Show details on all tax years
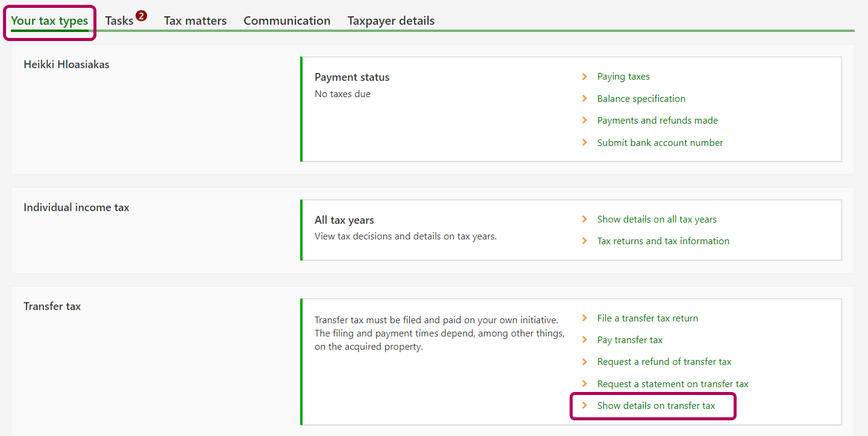Screen dimensions: 868x436 656,220
